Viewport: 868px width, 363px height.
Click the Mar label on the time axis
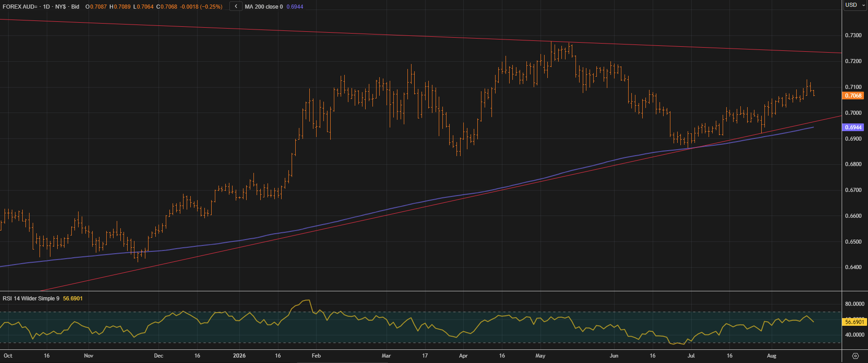[x=386, y=356]
